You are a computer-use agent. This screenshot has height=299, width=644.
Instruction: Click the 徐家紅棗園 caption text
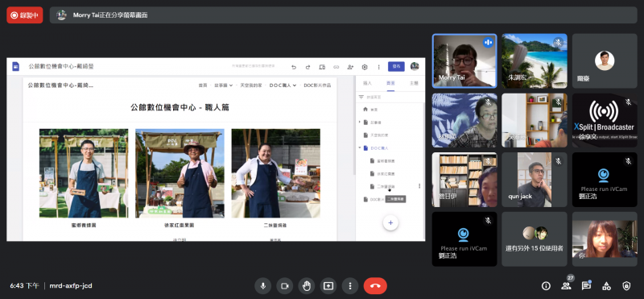[x=180, y=226]
